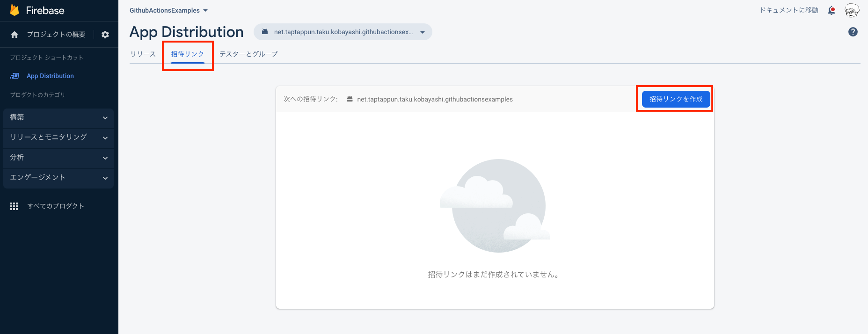Switch to テスターとグループ tab

click(x=248, y=54)
